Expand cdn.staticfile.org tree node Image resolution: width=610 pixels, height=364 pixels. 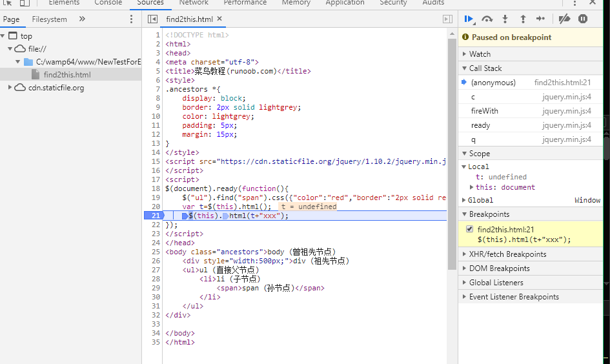click(x=10, y=88)
